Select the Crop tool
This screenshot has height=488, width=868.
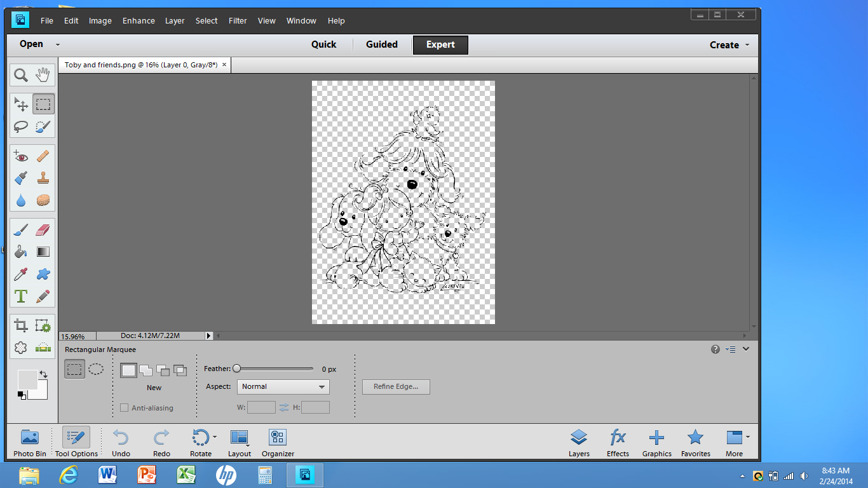[21, 326]
